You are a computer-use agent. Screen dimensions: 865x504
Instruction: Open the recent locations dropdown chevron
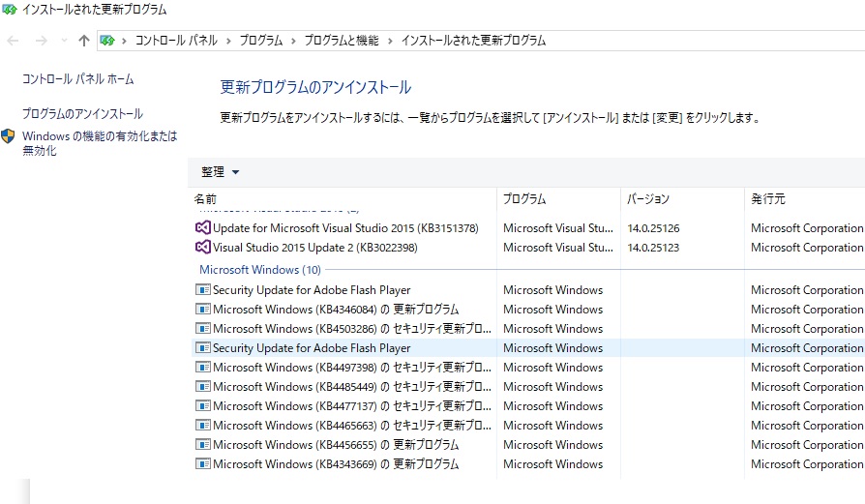click(64, 41)
